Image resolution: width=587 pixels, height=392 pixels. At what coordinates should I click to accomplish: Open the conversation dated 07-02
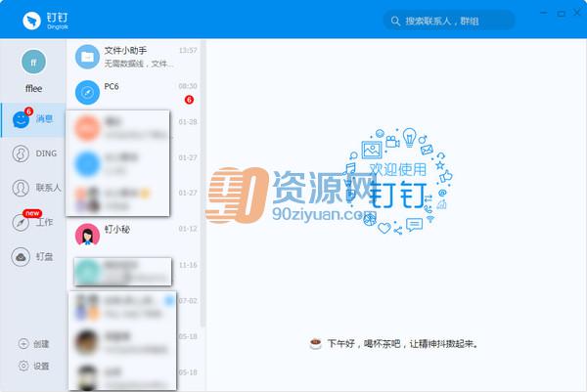(135, 308)
